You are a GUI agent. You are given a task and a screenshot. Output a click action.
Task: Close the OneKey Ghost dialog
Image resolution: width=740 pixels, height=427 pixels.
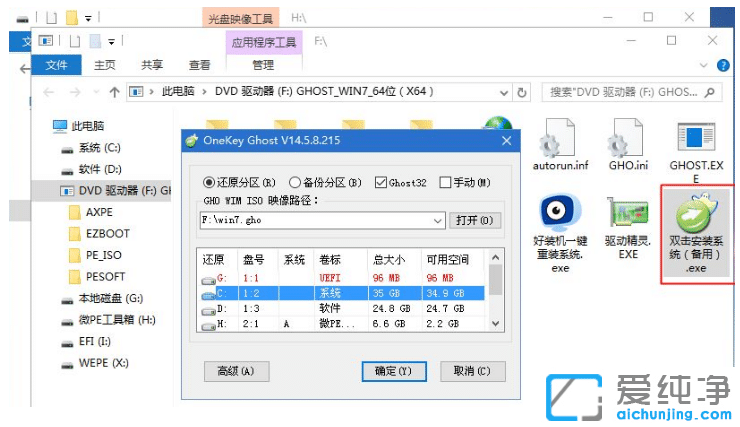pos(506,141)
